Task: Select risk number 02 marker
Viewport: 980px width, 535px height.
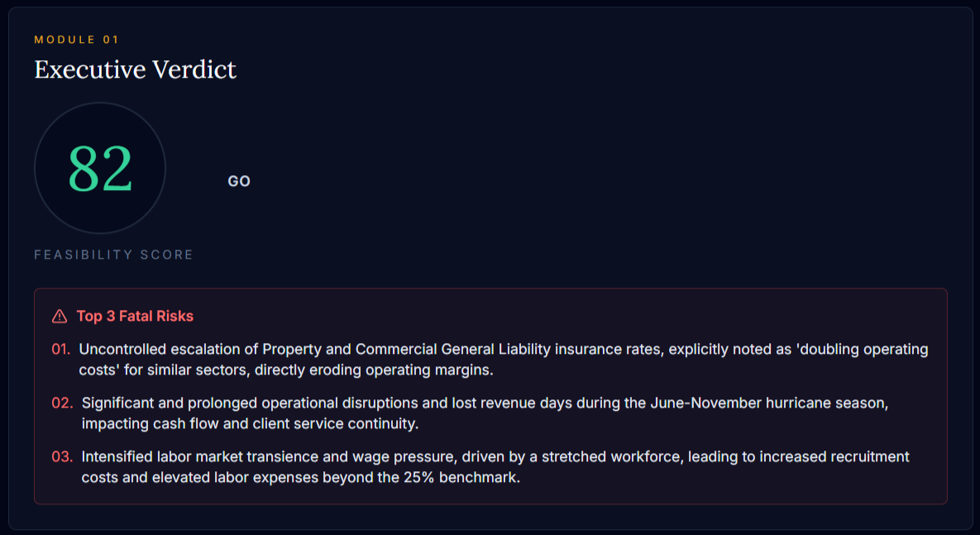Action: pyautogui.click(x=62, y=404)
